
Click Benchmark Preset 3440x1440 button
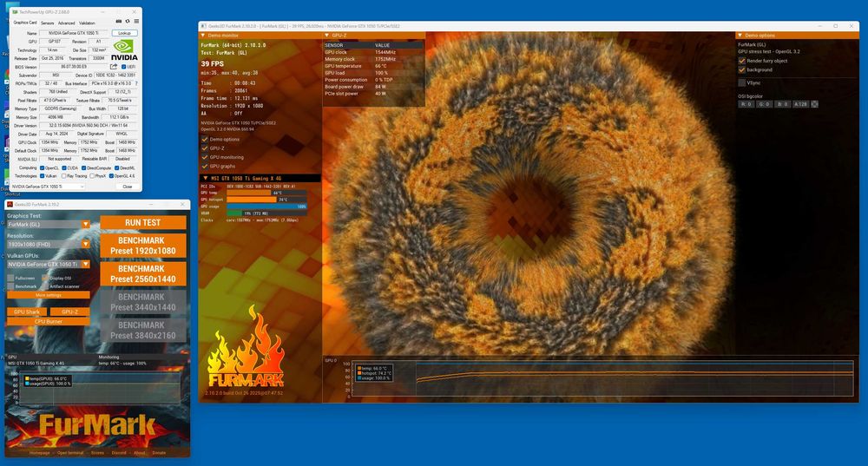point(143,302)
